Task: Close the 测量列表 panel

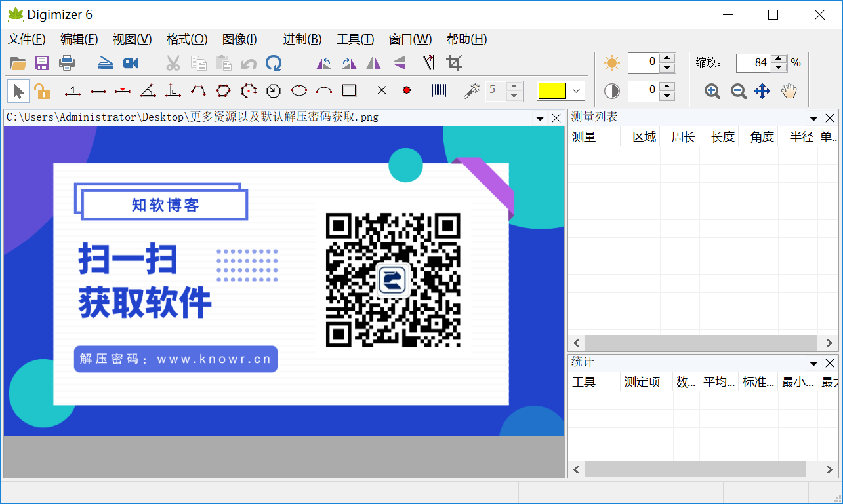Action: [830, 118]
